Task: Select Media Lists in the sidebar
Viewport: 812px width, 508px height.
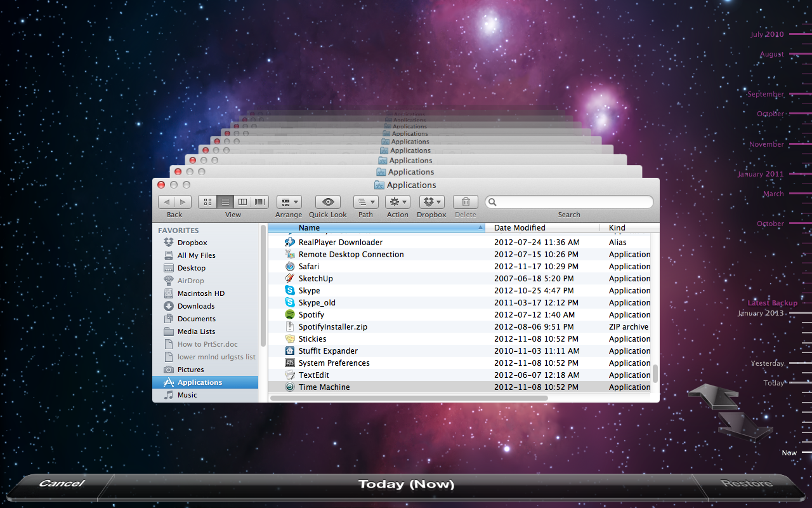Action: point(206,331)
